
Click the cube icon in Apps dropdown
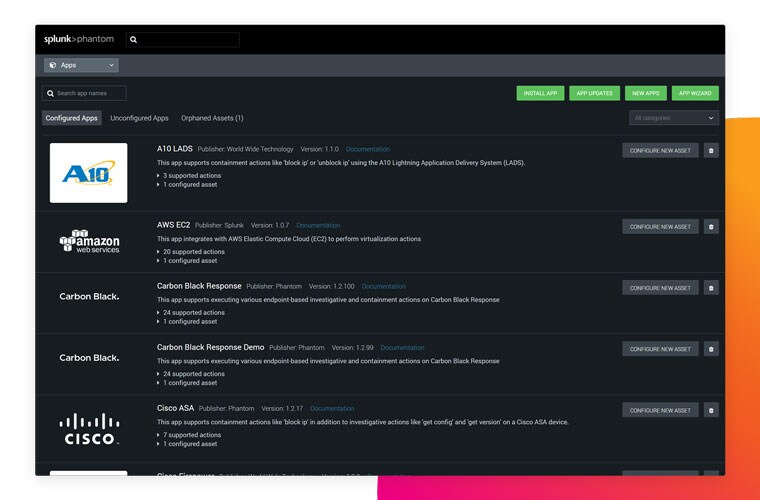pos(53,65)
